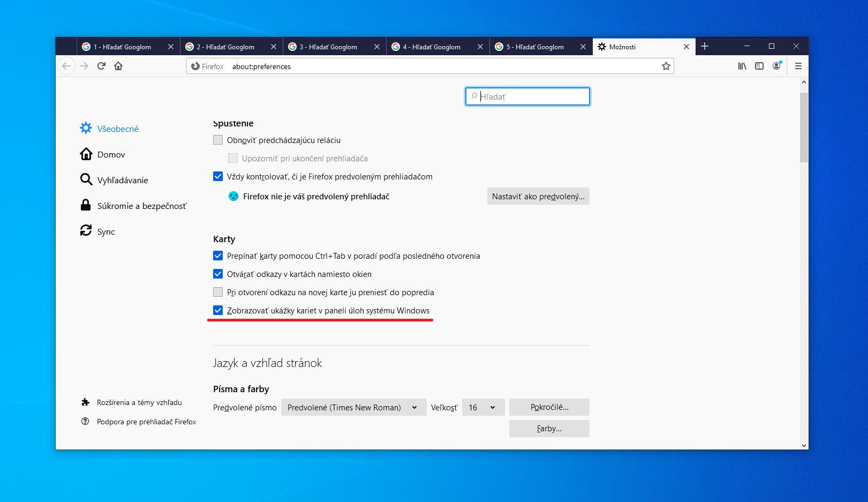The width and height of the screenshot is (868, 502).
Task: Close the '2 - Hľadať Googlom' tab
Action: tap(274, 47)
